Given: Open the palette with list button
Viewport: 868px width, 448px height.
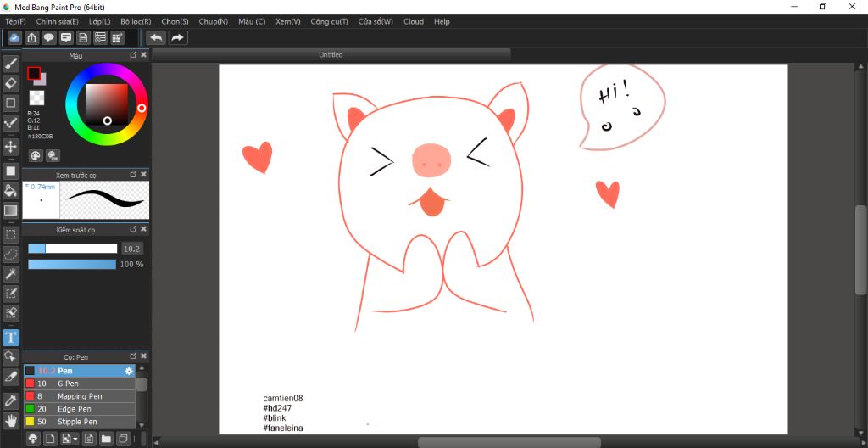Looking at the screenshot, I should click(53, 155).
